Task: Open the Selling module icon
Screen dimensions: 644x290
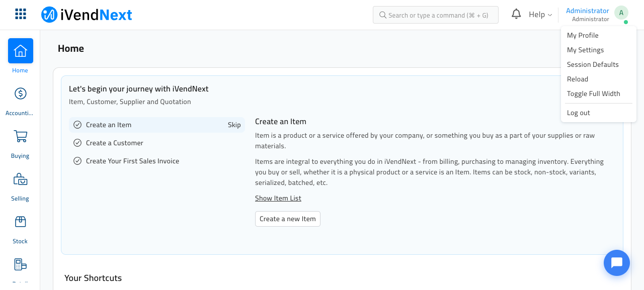Action: (21, 179)
